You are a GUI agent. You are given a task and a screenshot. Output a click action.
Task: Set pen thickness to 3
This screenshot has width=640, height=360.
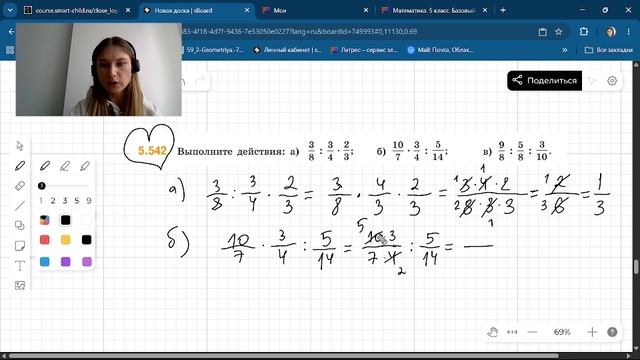click(64, 200)
